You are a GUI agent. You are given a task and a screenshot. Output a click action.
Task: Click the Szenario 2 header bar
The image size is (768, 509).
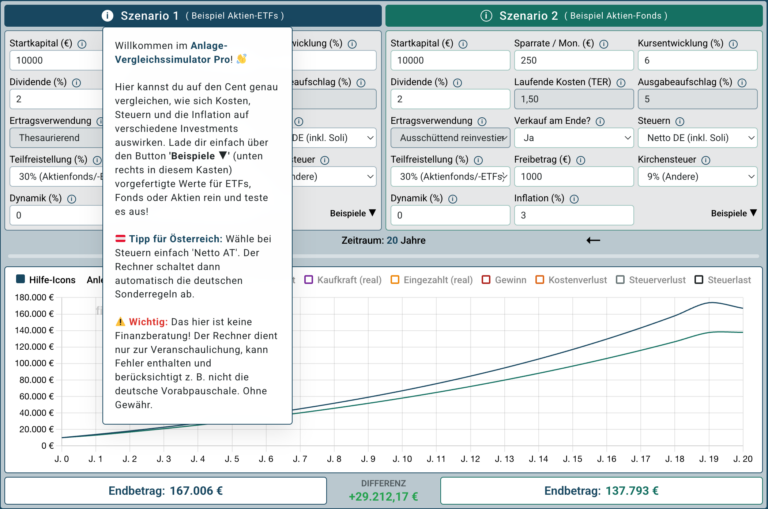point(574,16)
